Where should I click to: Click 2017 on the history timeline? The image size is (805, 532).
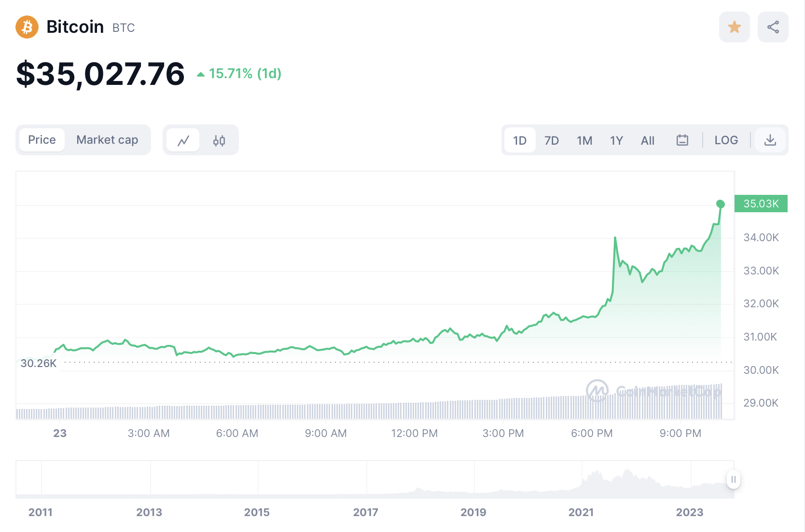pos(365,512)
